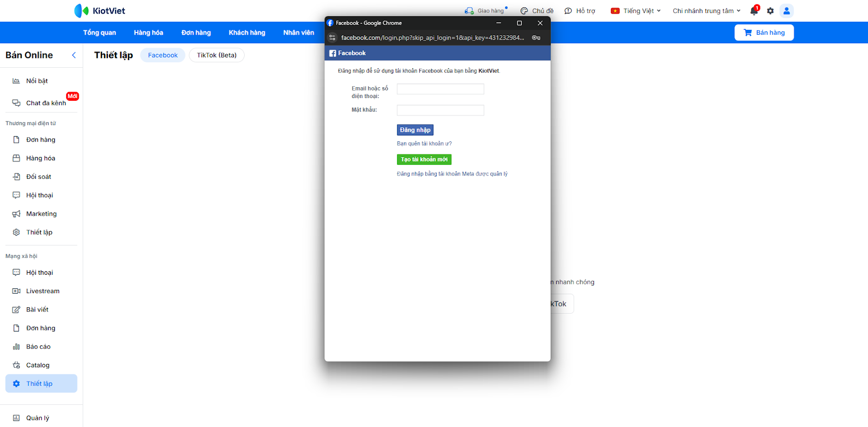The image size is (868, 427).
Task: Open Bài viết in the sidebar
Action: point(41,309)
